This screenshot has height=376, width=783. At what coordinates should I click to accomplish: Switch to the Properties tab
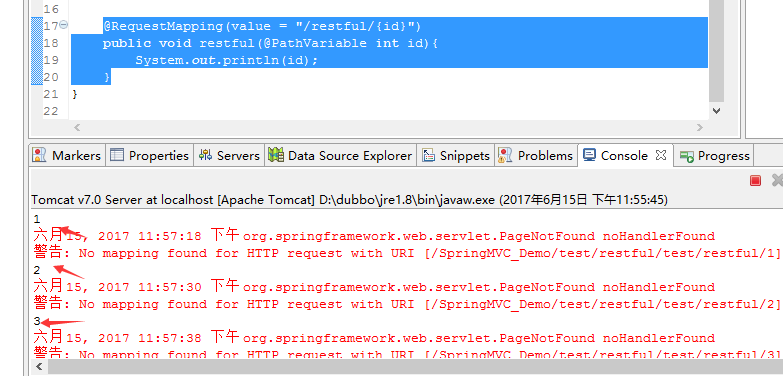click(x=149, y=155)
